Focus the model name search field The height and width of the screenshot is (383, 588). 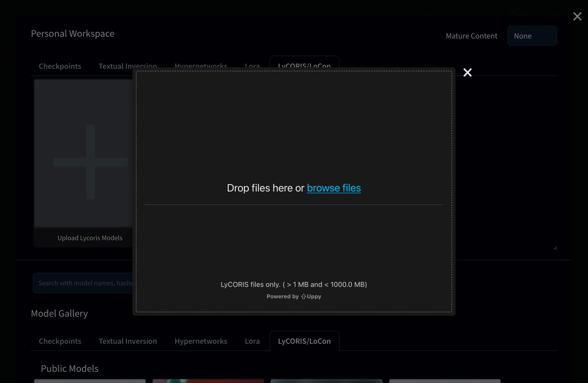click(83, 283)
